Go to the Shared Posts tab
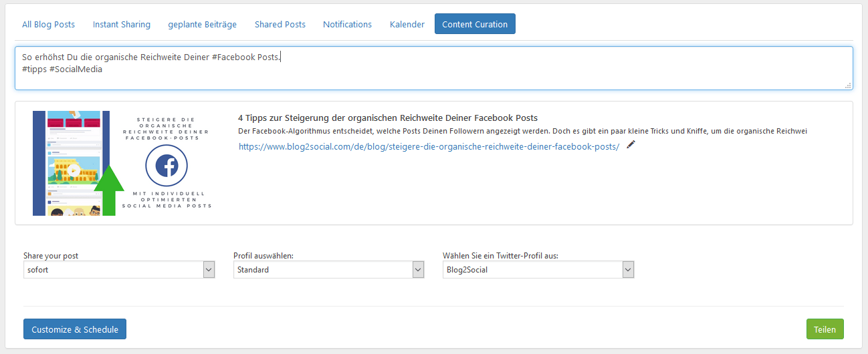Image resolution: width=868 pixels, height=354 pixels. point(280,24)
